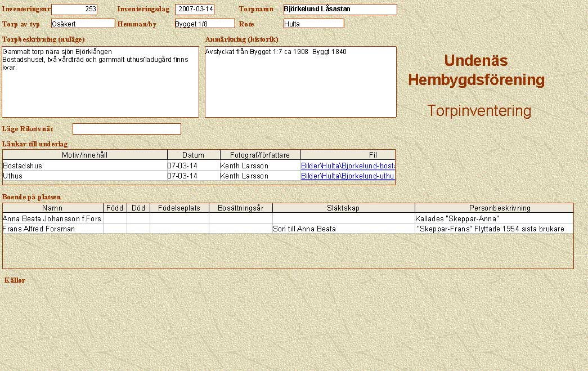The image size is (588, 371).
Task: Click inside the Anmärkning historik text box
Action: click(x=300, y=82)
